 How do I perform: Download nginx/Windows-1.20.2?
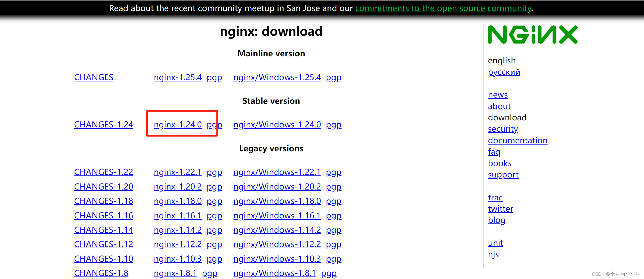coord(277,187)
